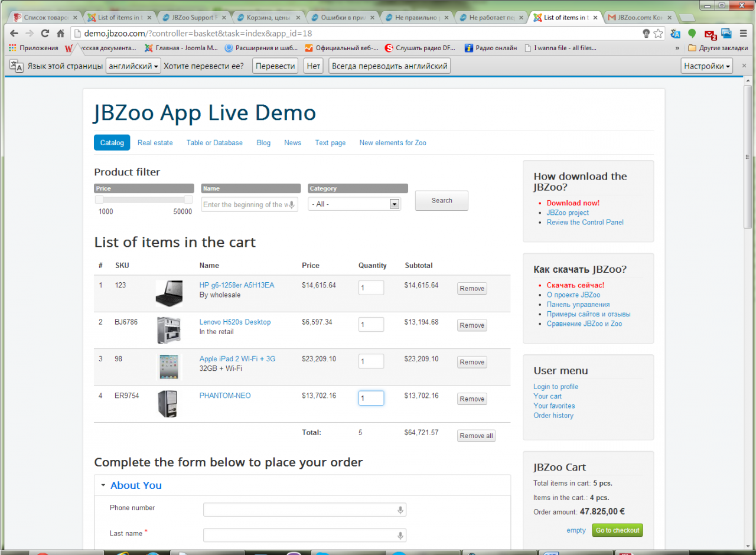Show more bookmarks chevron

click(677, 48)
